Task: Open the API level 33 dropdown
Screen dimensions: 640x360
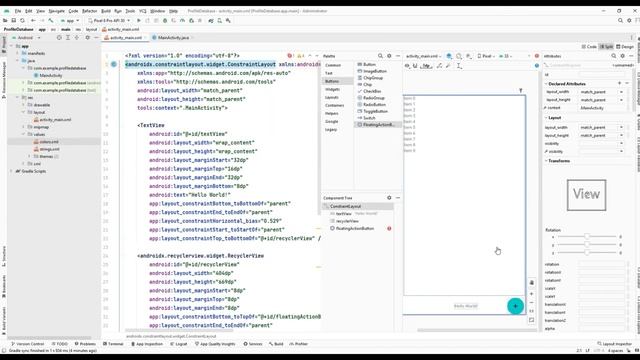Action: pyautogui.click(x=506, y=56)
